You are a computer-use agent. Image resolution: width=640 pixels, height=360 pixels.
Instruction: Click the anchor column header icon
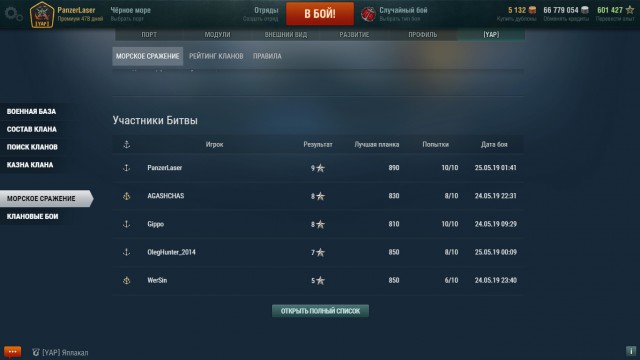(x=127, y=144)
